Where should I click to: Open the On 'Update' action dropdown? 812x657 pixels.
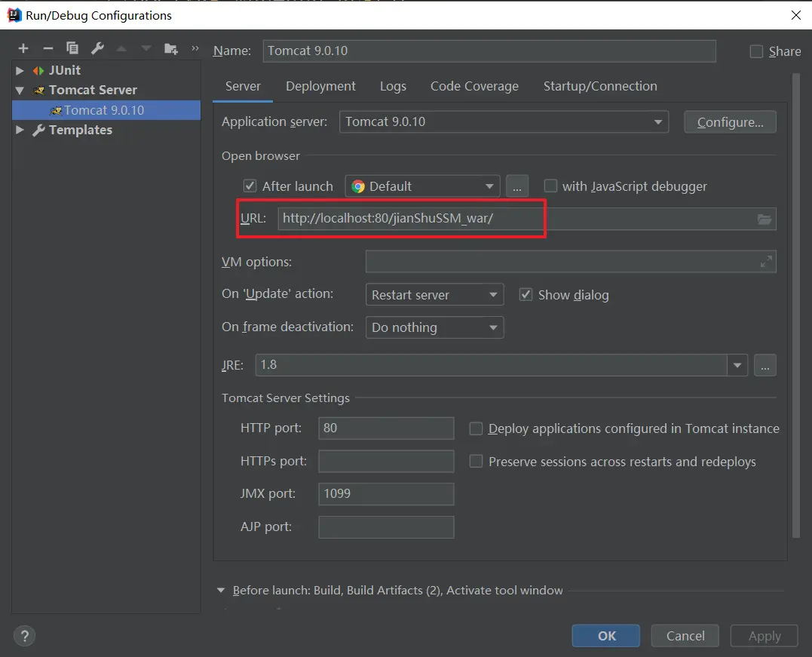tap(434, 295)
